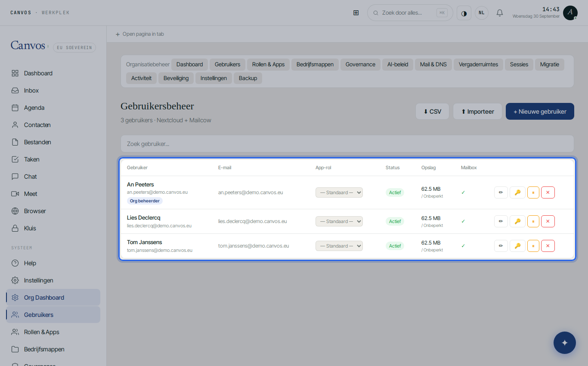Go to the Vergaderruimtes tab
588x366 pixels.
click(x=478, y=65)
